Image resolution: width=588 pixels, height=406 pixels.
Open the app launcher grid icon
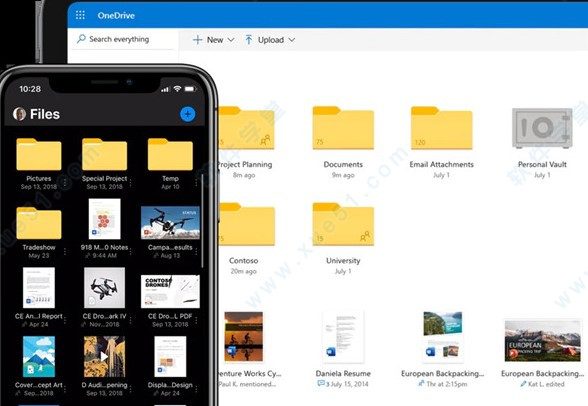pos(80,15)
